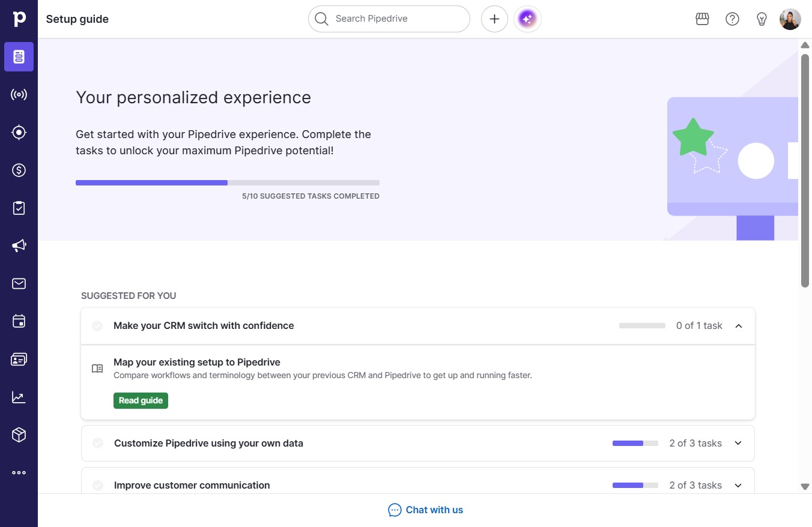The image size is (812, 527).
Task: Click the 5/10 SUGGESTED TASKS COMPLETED label
Action: point(311,196)
